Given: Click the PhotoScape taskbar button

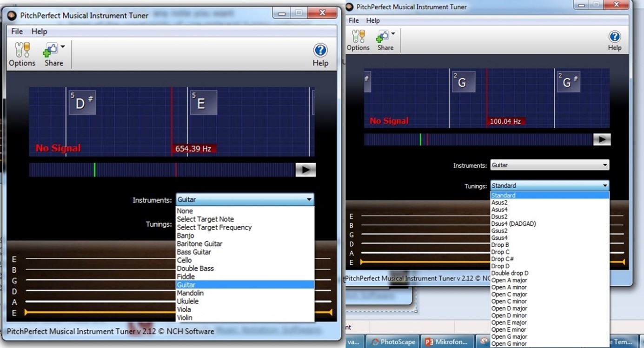Looking at the screenshot, I should point(393,342).
